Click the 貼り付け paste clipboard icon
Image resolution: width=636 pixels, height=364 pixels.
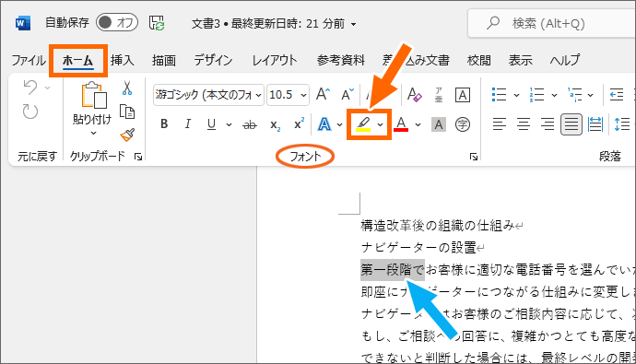tap(94, 95)
